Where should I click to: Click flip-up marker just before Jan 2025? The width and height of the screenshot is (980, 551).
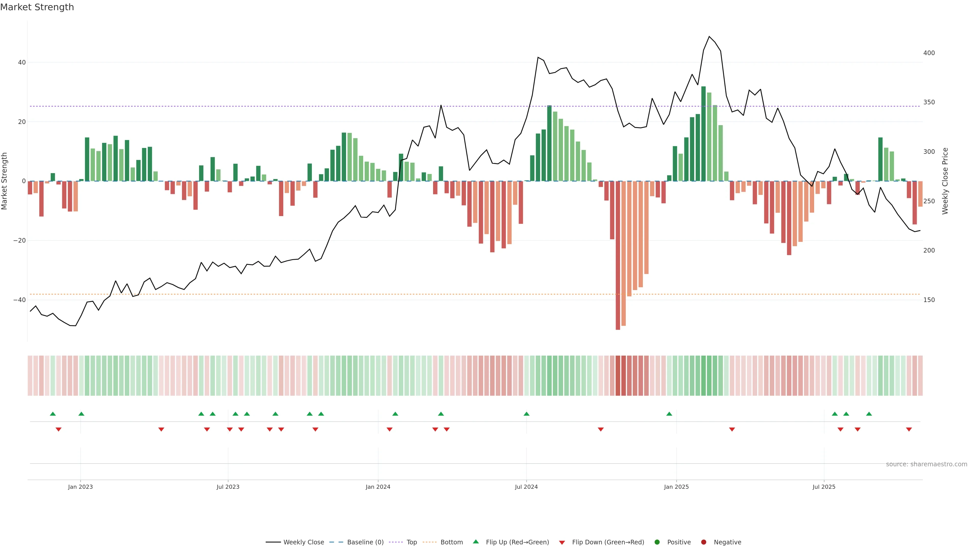(x=669, y=414)
